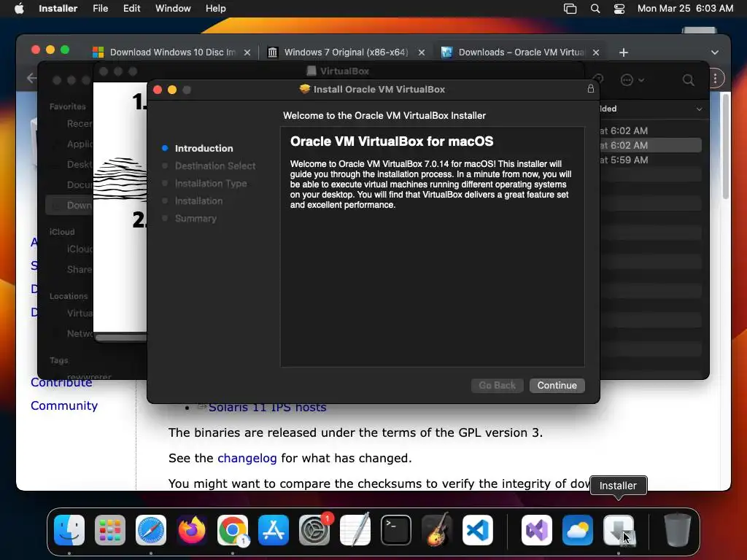Open the Community sidebar link
This screenshot has height=560, width=747.
pos(64,405)
